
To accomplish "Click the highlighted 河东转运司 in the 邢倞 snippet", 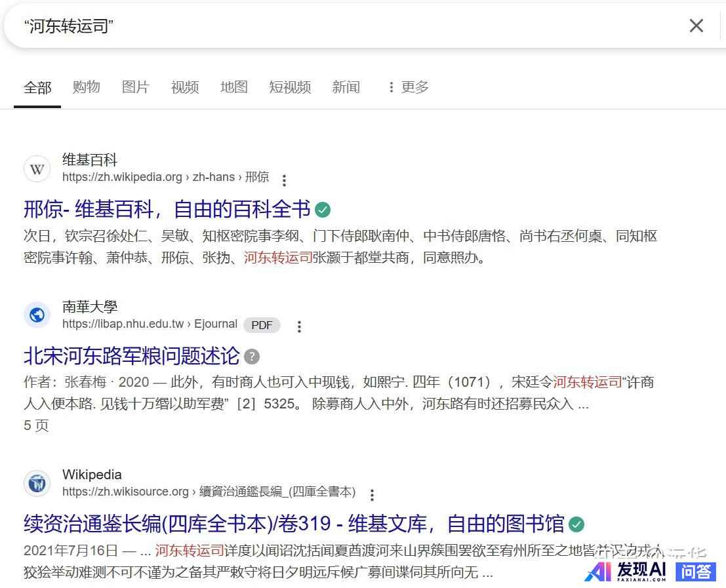I will coord(278,257).
